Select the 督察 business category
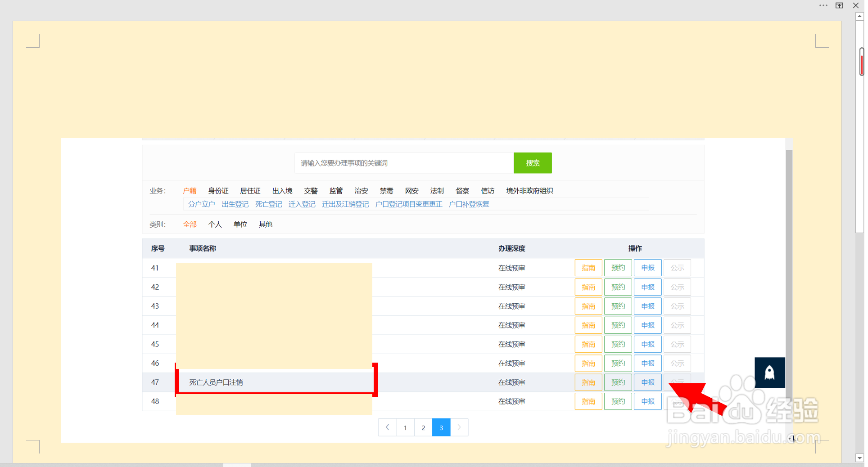The width and height of the screenshot is (868, 467). 462,191
